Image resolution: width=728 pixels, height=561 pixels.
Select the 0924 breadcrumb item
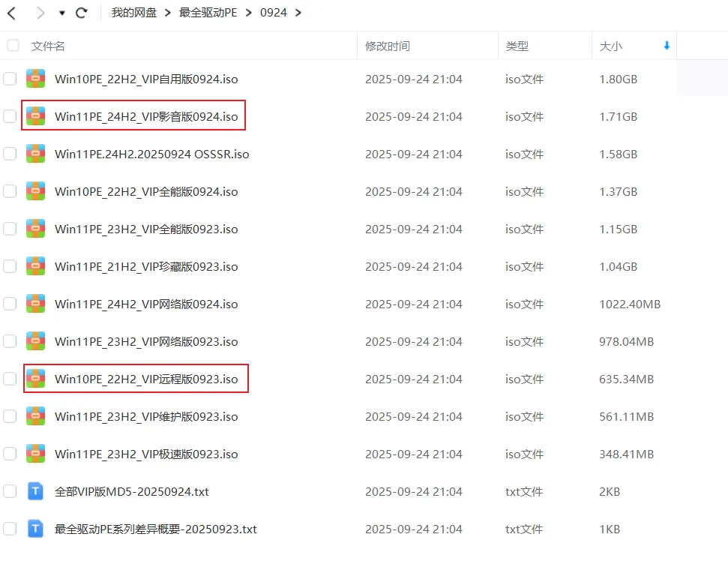[x=273, y=13]
